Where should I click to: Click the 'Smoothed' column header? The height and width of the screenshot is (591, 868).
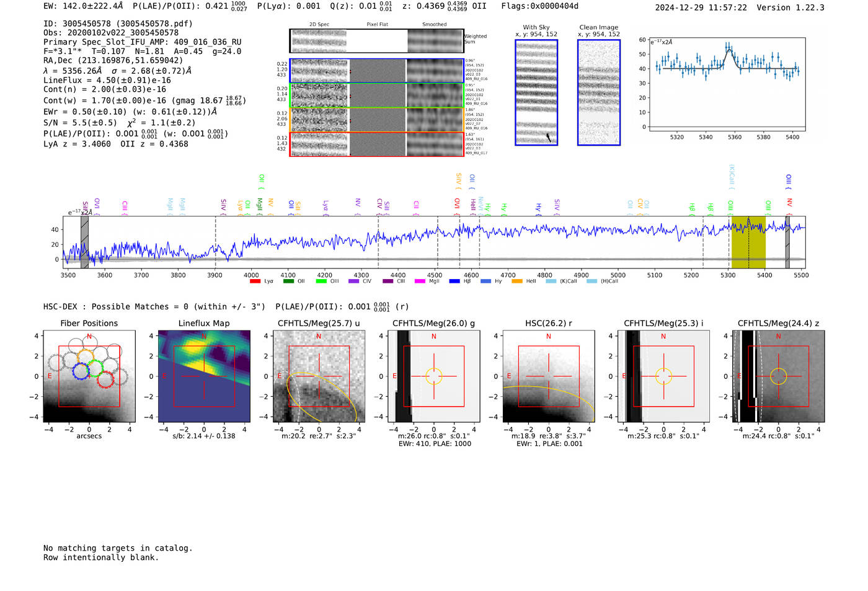click(435, 25)
